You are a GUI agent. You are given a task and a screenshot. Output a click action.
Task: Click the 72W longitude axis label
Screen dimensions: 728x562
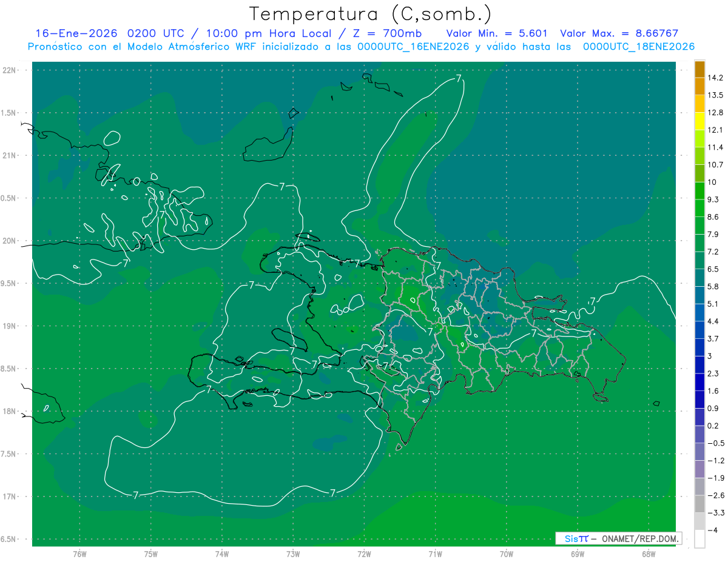click(364, 554)
